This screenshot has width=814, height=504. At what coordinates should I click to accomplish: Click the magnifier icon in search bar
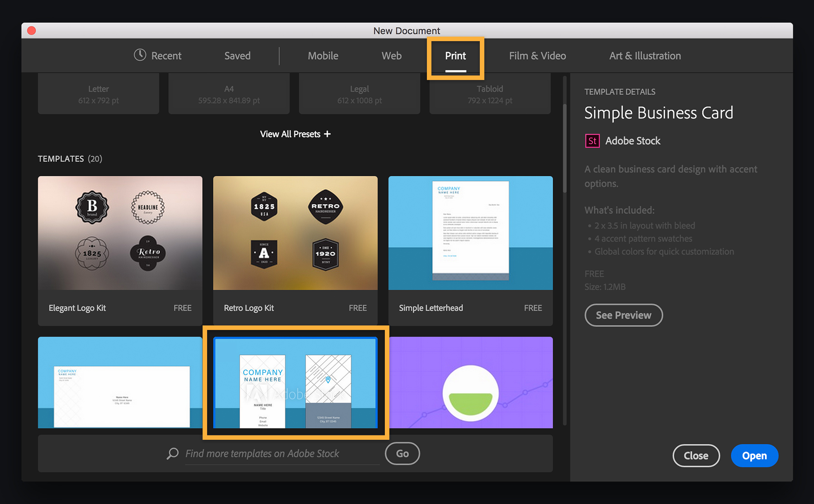pyautogui.click(x=172, y=453)
